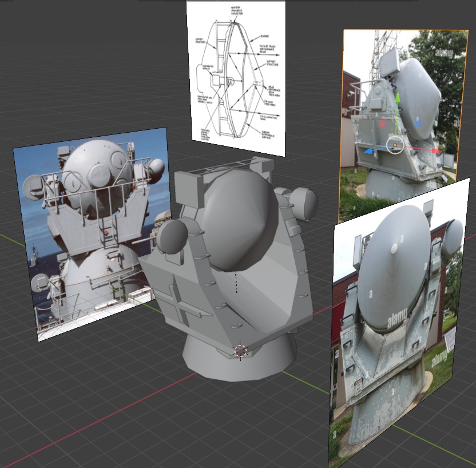The width and height of the screenshot is (476, 468).
Task: Click the small sphere on model's left arm
Action: coord(172,236)
